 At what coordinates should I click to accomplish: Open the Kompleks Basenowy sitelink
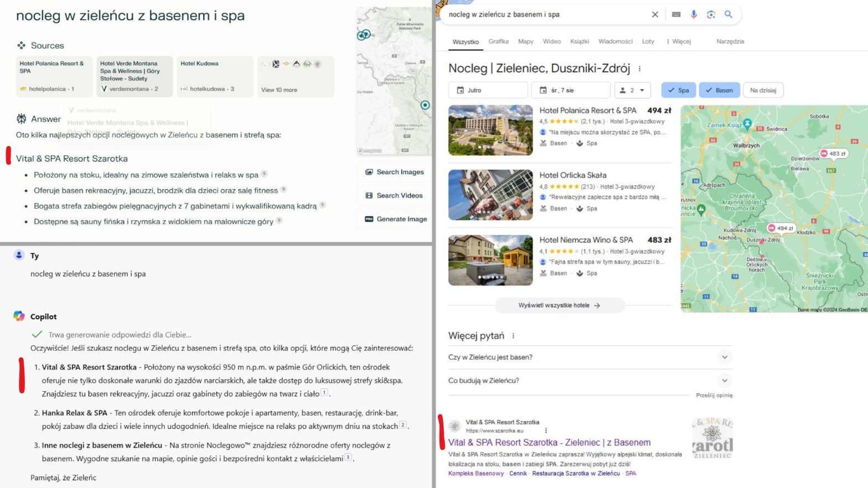point(476,474)
